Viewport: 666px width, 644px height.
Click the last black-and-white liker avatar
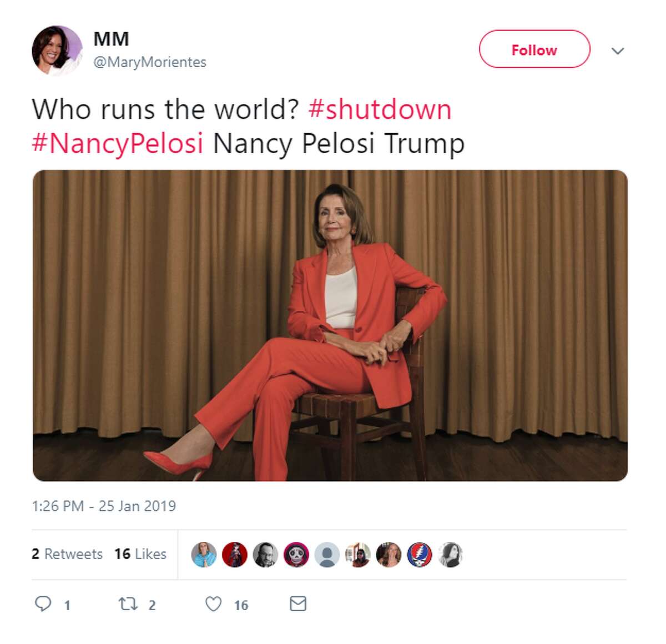click(x=450, y=555)
